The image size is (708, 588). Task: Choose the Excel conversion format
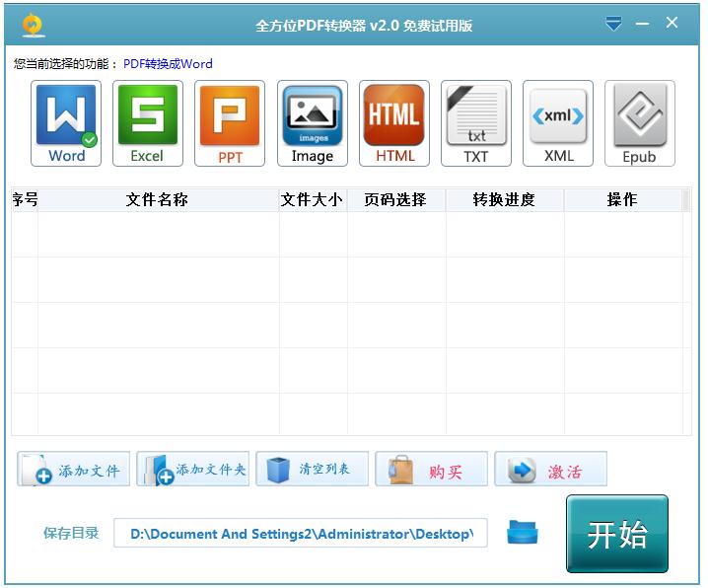(x=148, y=123)
